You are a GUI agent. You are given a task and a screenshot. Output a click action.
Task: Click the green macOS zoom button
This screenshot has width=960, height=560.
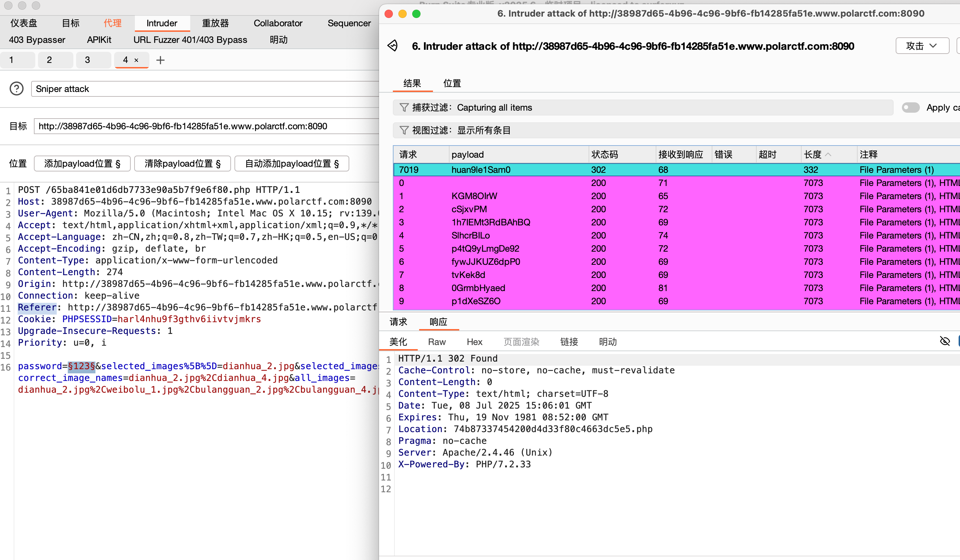coord(416,14)
